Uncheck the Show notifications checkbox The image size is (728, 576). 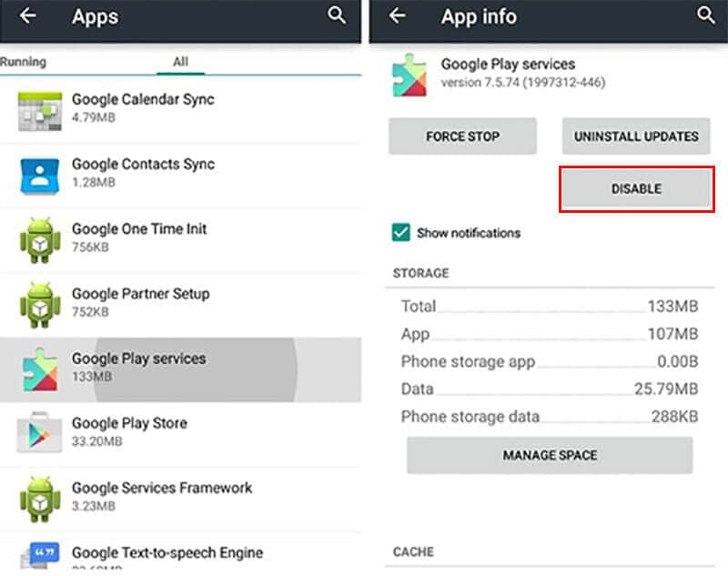click(x=401, y=233)
